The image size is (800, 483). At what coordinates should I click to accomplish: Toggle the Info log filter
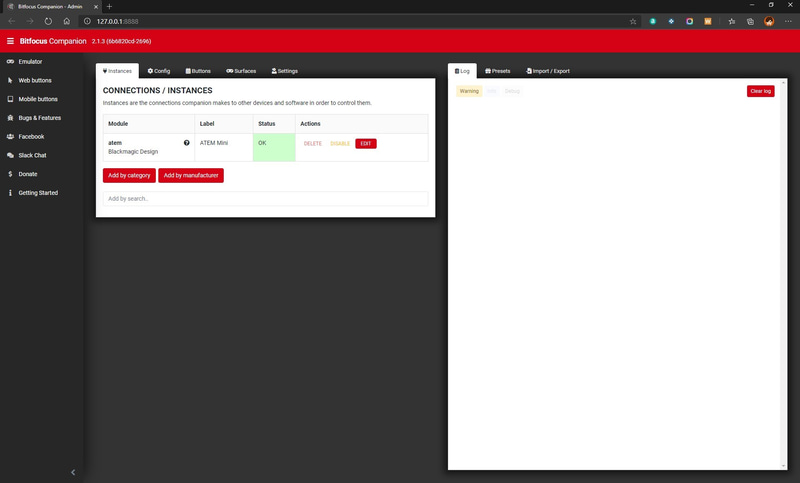pos(491,91)
